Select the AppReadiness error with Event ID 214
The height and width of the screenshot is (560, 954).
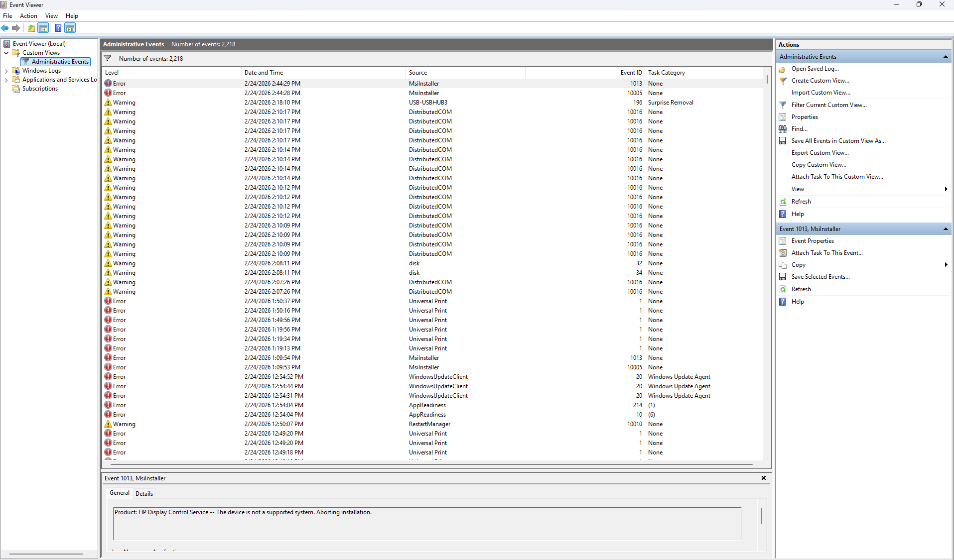(x=432, y=405)
